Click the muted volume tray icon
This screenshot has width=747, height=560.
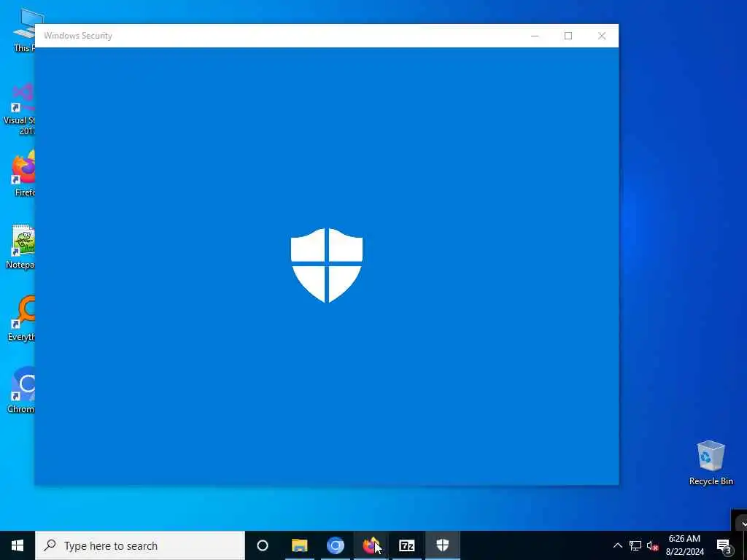[x=652, y=545]
